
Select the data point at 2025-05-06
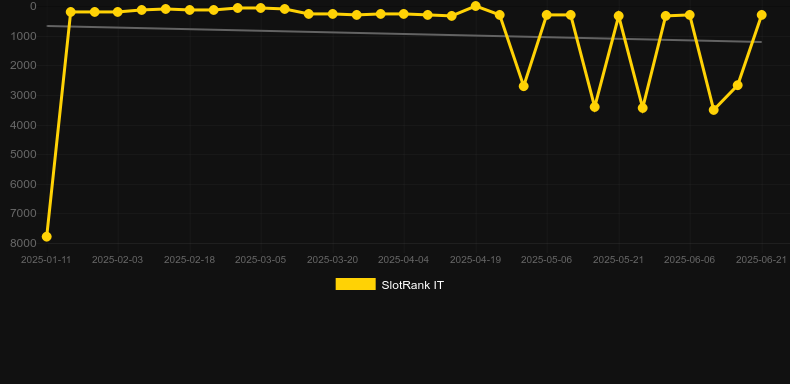pos(546,15)
